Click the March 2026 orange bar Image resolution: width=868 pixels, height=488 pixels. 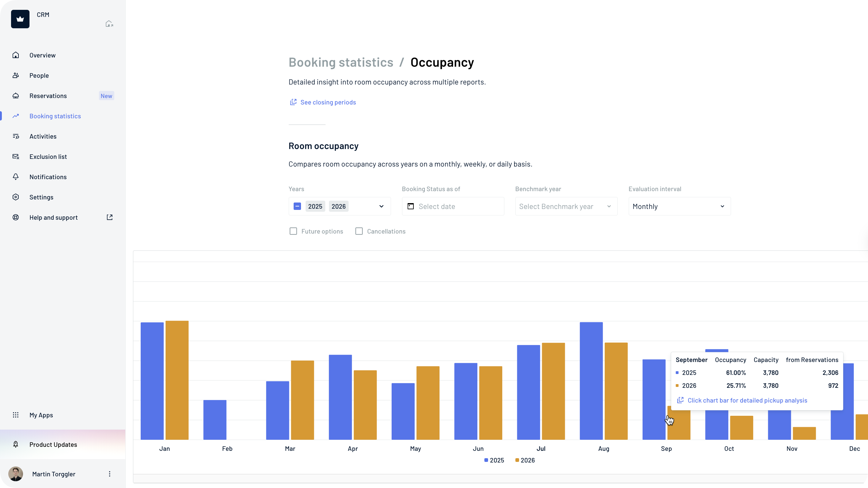[302, 400]
